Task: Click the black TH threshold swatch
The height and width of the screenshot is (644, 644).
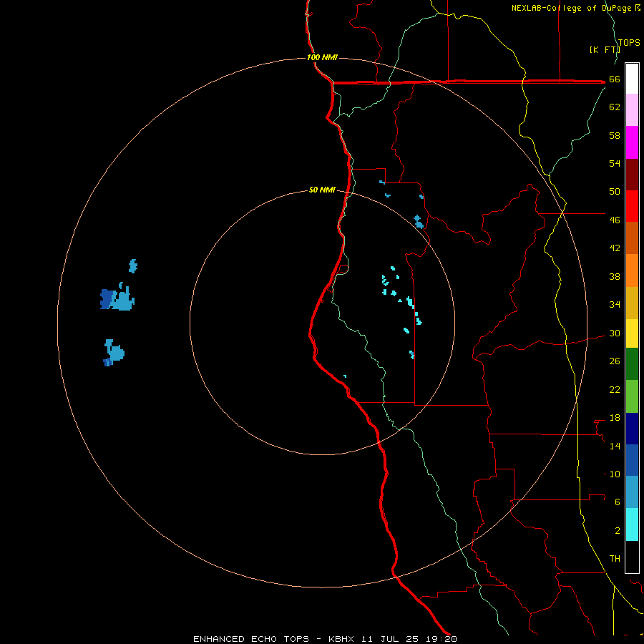Action: click(632, 557)
